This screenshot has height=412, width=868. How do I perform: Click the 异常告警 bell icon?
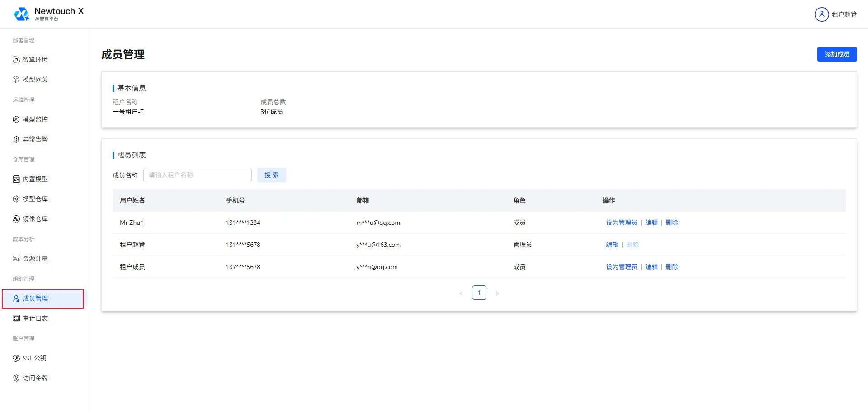click(16, 139)
